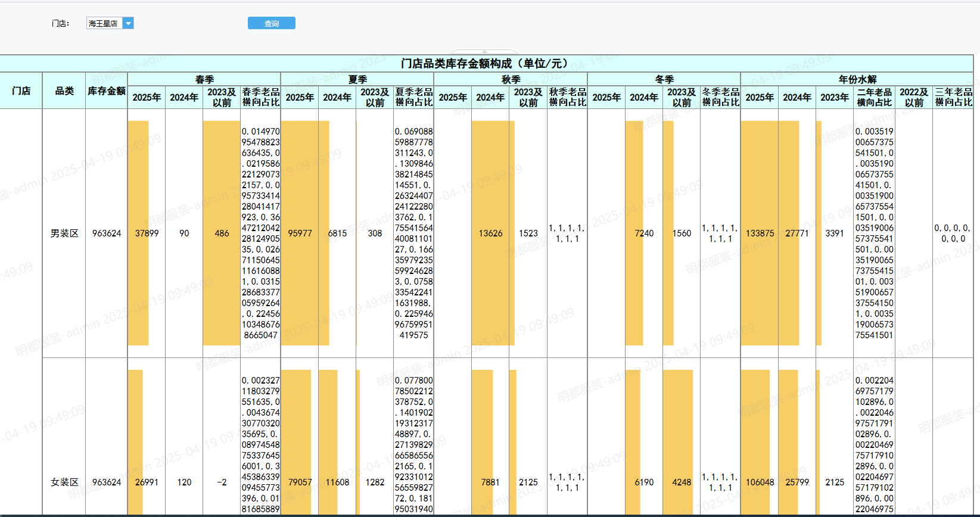Select the 男装区 category cell
The image size is (980, 517).
pyautogui.click(x=64, y=233)
